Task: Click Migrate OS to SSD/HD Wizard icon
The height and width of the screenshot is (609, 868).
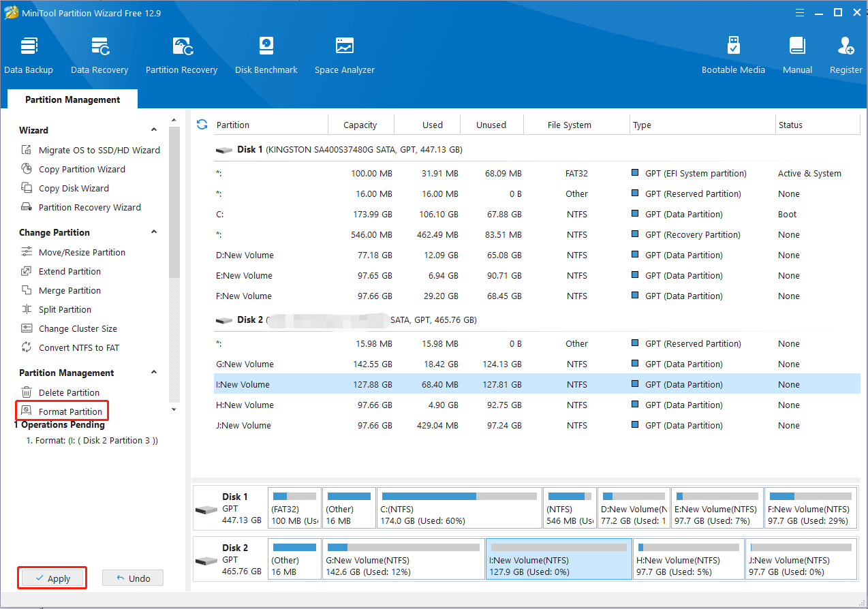Action: (x=27, y=150)
